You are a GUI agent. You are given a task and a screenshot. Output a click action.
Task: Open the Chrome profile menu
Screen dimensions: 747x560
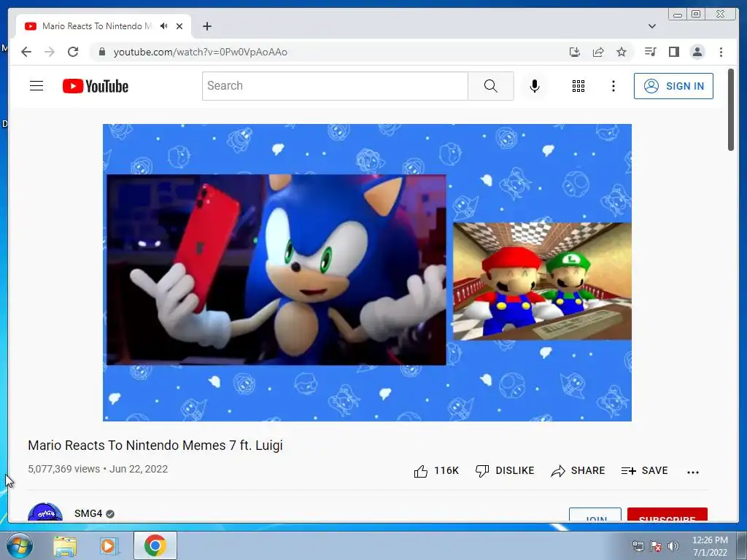click(697, 52)
